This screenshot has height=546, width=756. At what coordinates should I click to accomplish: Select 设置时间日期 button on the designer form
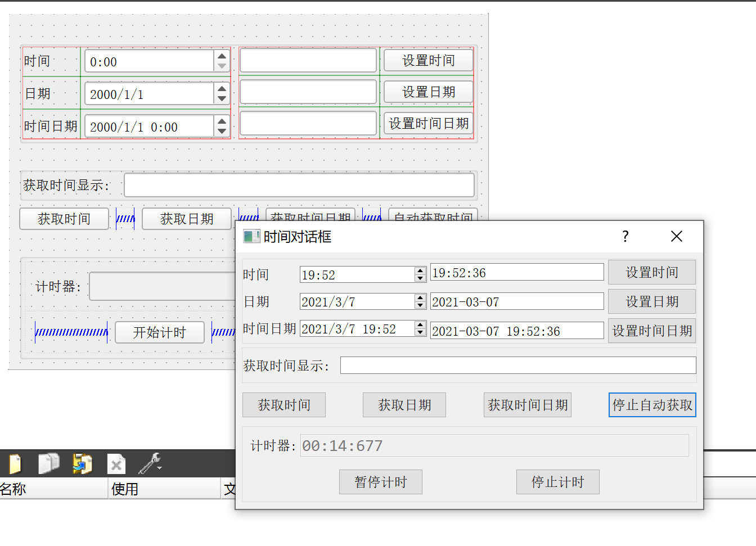[429, 123]
